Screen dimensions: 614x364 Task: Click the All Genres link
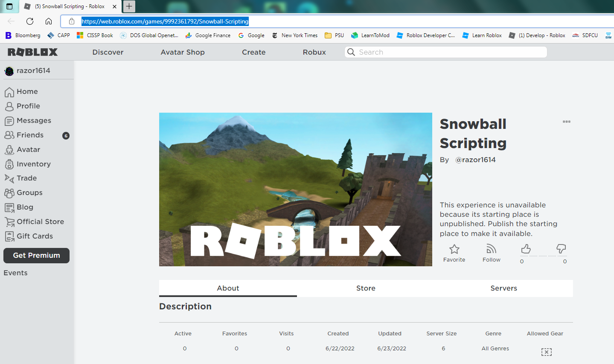pos(495,349)
